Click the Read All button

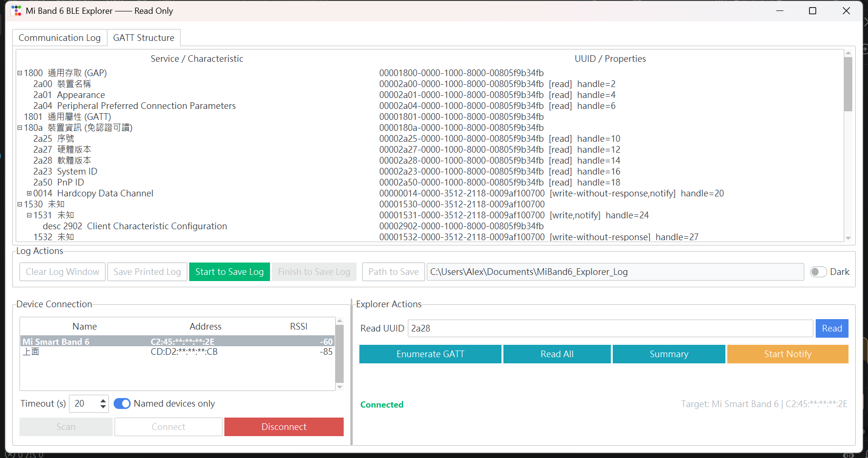(x=557, y=354)
